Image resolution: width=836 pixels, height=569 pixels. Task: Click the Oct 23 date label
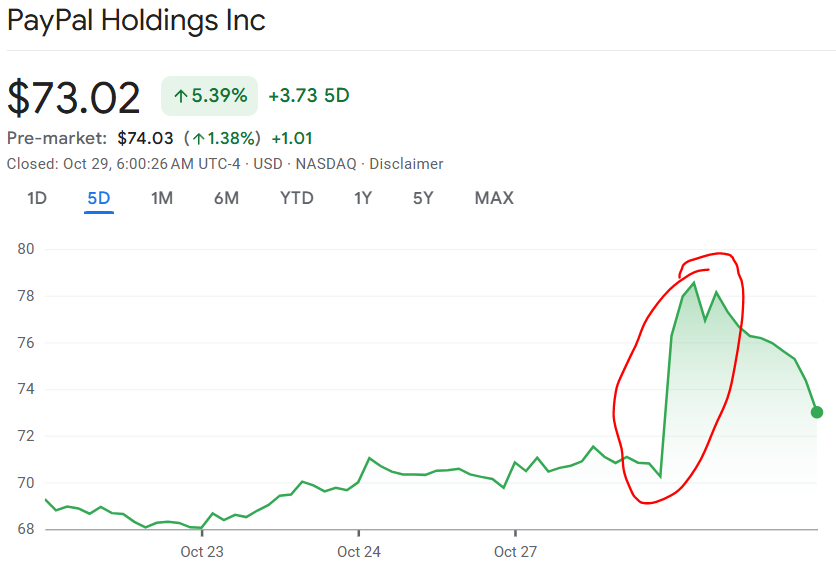[202, 552]
